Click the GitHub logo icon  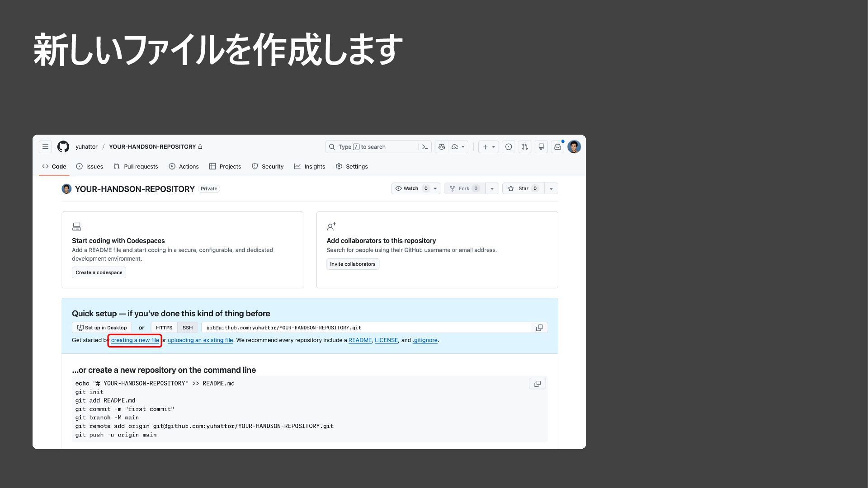click(x=63, y=147)
